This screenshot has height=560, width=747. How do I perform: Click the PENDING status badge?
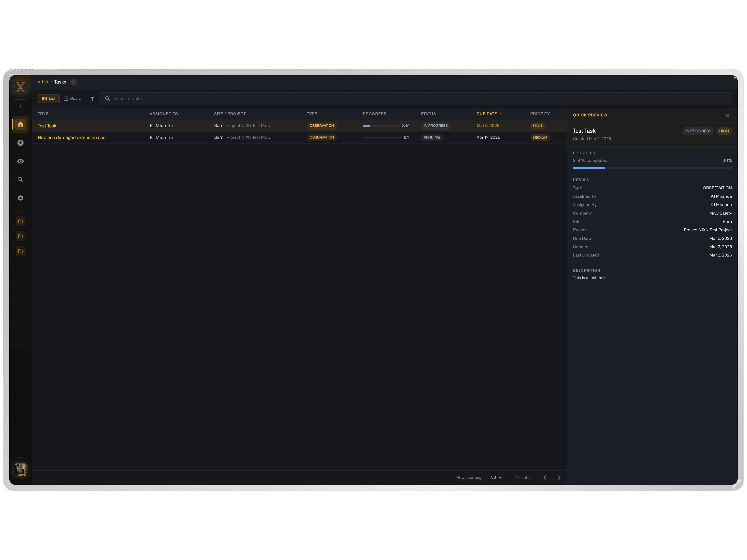click(432, 137)
